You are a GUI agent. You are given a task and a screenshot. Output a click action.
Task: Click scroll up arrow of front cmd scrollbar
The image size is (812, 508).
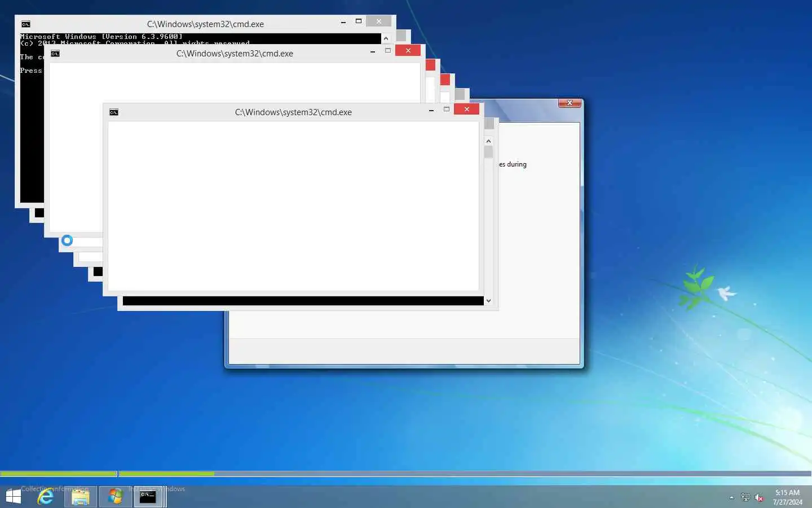(x=488, y=141)
